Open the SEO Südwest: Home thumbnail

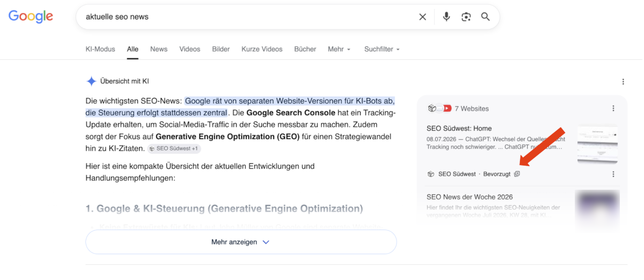click(x=597, y=145)
